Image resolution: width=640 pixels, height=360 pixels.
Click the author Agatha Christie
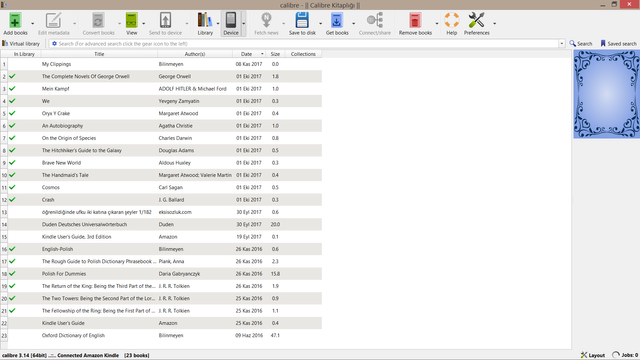coord(176,126)
